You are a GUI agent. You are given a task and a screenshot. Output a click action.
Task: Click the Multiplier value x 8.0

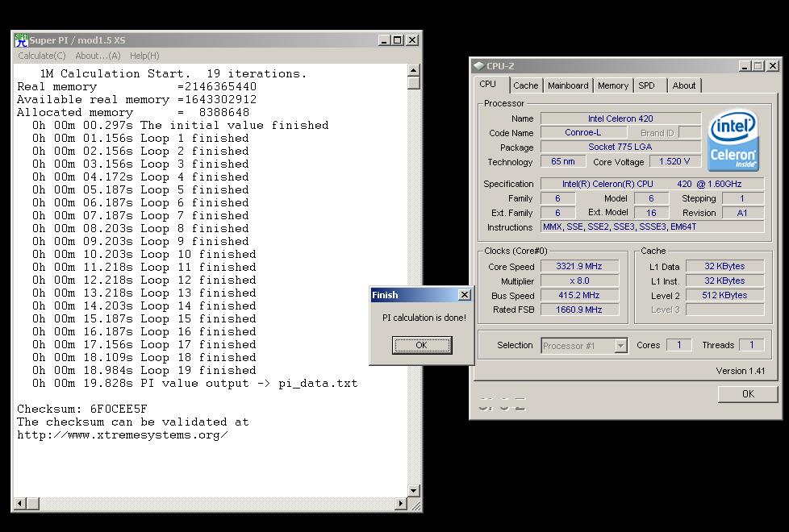[579, 281]
